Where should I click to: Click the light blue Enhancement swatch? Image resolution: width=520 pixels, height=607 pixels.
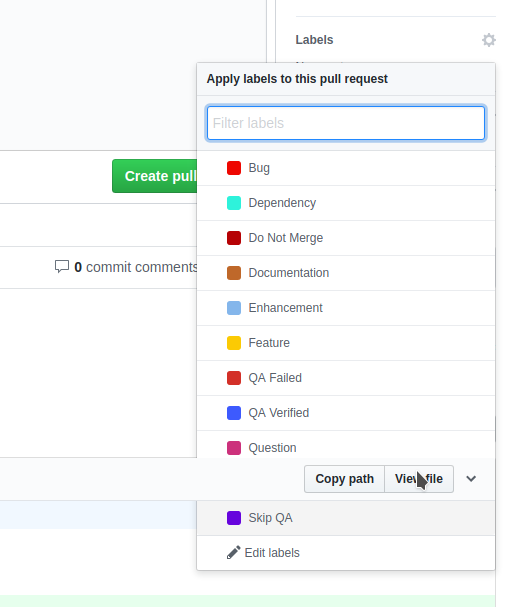coord(234,308)
